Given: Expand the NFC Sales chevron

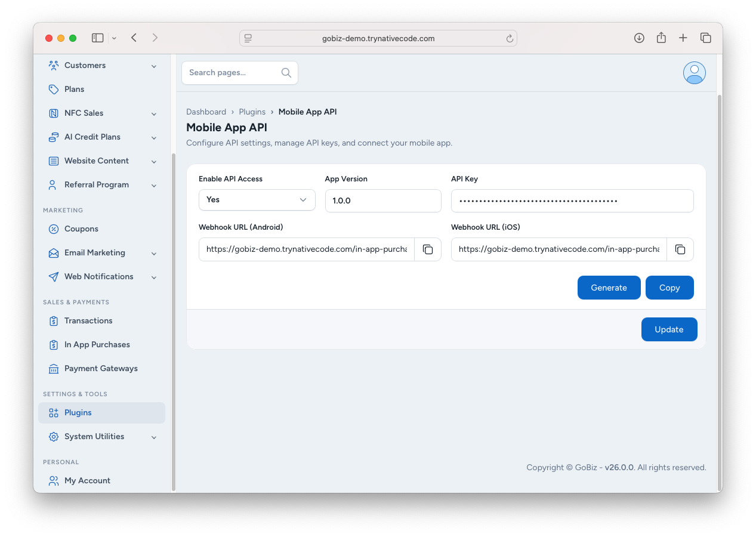Looking at the screenshot, I should coord(154,114).
